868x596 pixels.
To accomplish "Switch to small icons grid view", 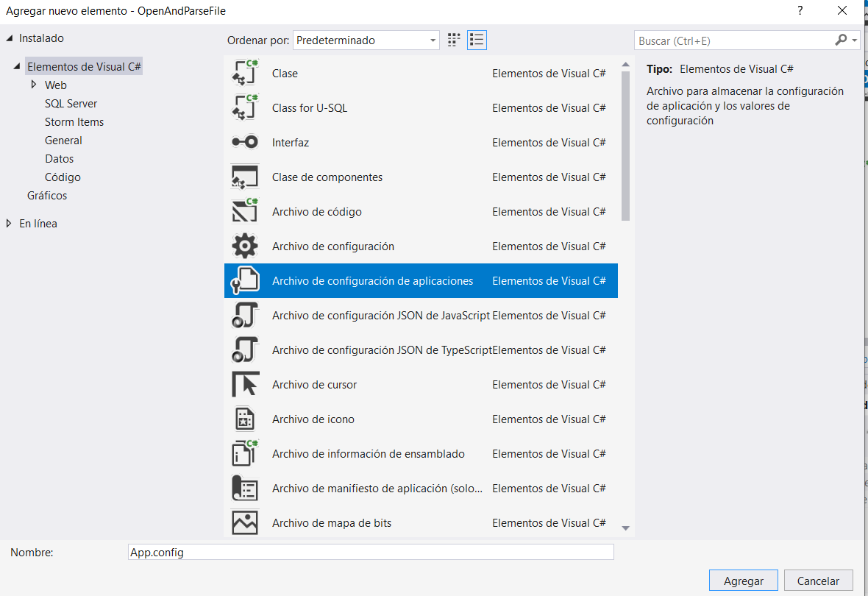I will click(x=454, y=40).
